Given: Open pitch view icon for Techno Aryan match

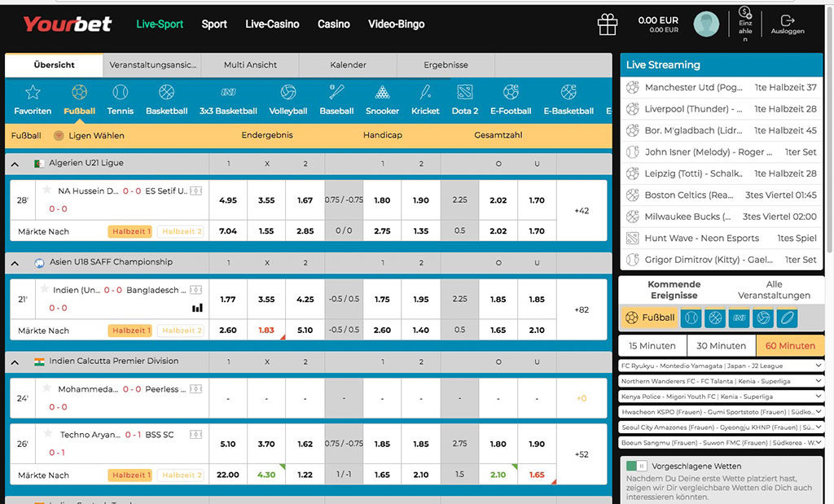Looking at the screenshot, I should click(x=196, y=435).
